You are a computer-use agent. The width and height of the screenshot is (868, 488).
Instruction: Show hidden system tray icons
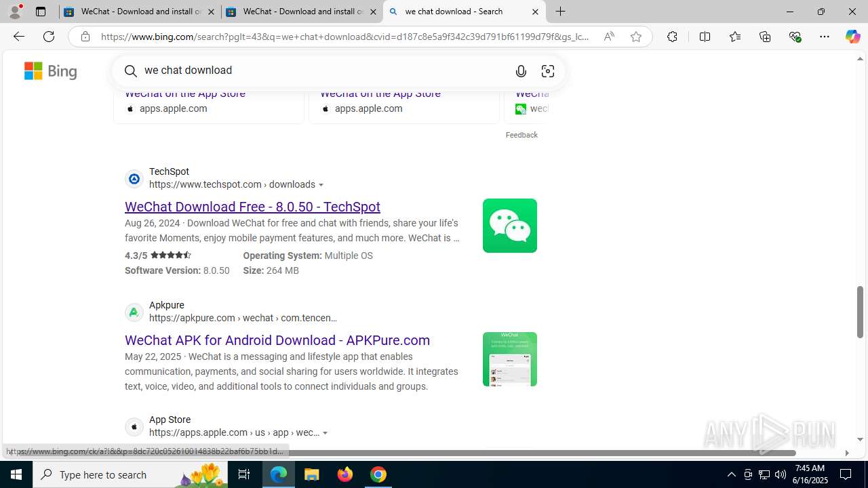(731, 474)
